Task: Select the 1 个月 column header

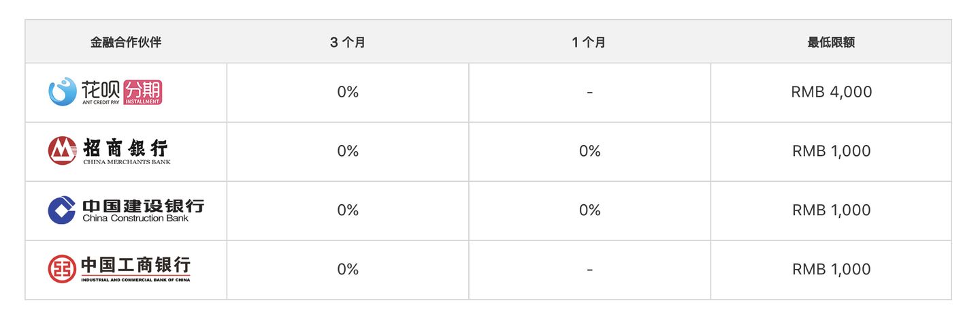Action: pyautogui.click(x=589, y=42)
